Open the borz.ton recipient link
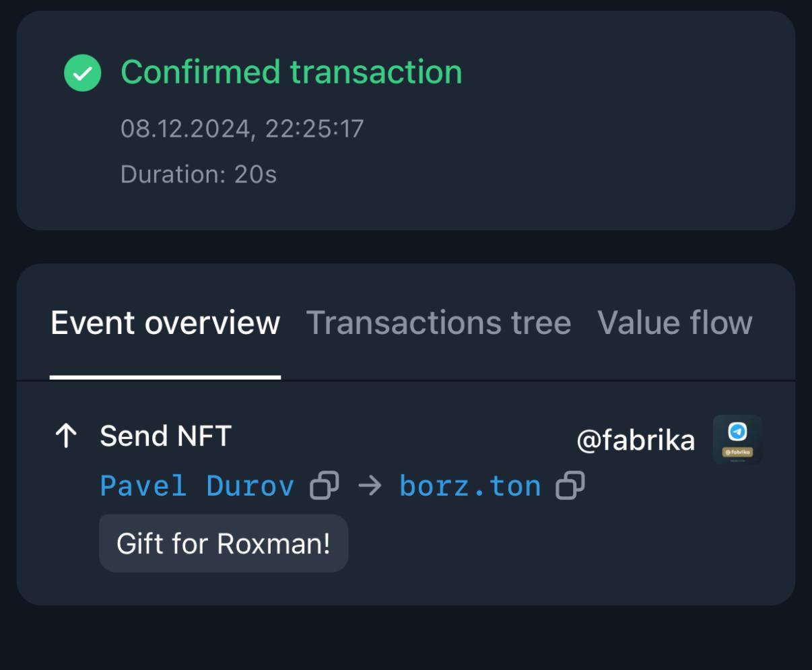Image resolution: width=812 pixels, height=670 pixels. click(470, 485)
